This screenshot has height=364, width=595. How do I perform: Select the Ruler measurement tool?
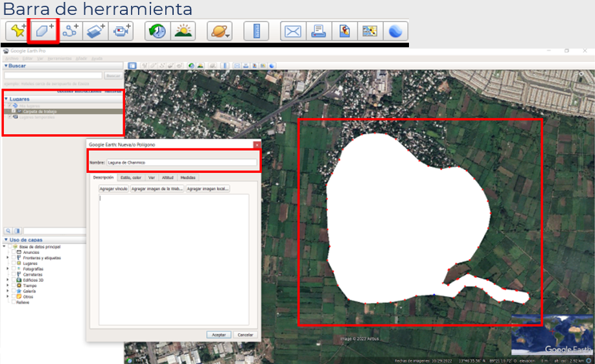pyautogui.click(x=256, y=31)
